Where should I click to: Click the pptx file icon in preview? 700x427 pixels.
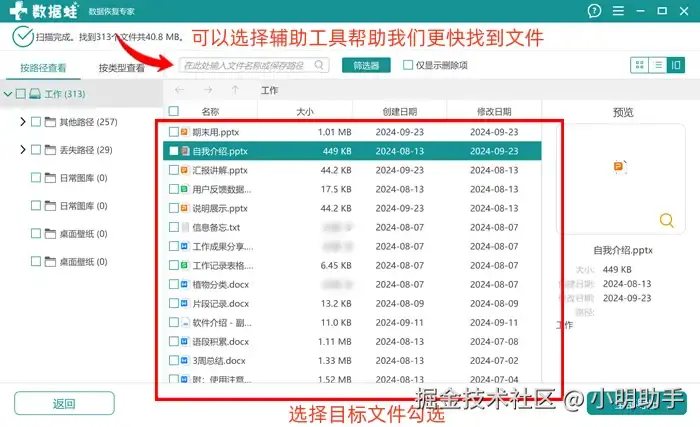coord(620,167)
